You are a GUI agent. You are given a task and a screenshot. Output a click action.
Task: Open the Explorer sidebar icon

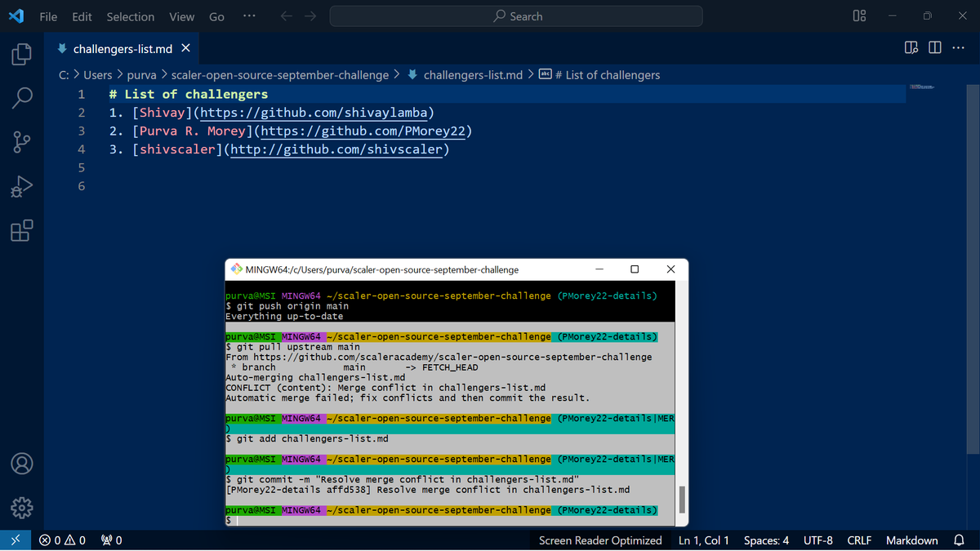20,53
